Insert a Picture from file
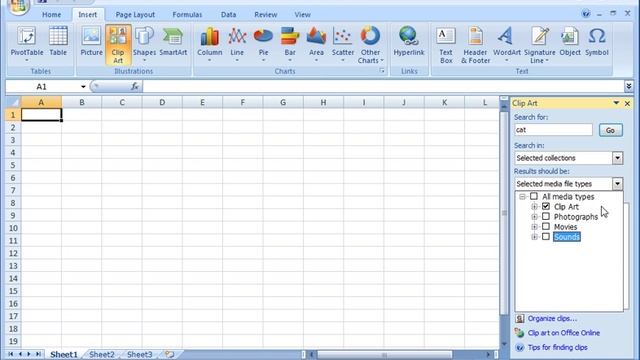 tap(91, 41)
